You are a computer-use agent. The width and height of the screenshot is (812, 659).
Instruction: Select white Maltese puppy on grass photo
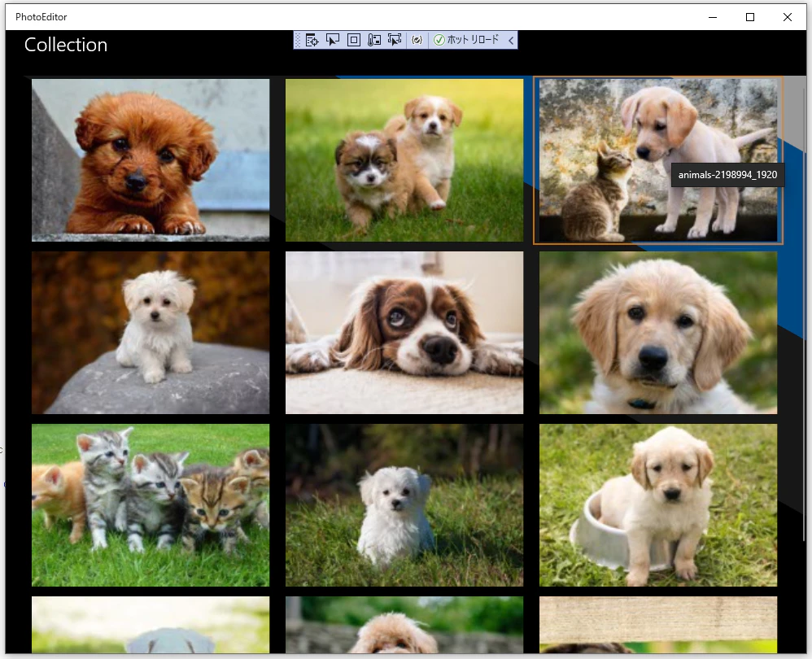click(x=404, y=504)
